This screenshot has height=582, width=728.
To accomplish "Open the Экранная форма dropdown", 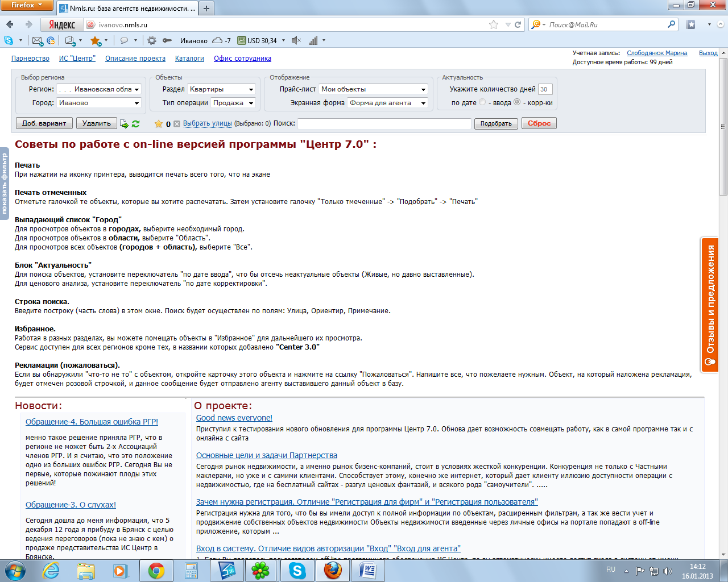I will click(387, 103).
